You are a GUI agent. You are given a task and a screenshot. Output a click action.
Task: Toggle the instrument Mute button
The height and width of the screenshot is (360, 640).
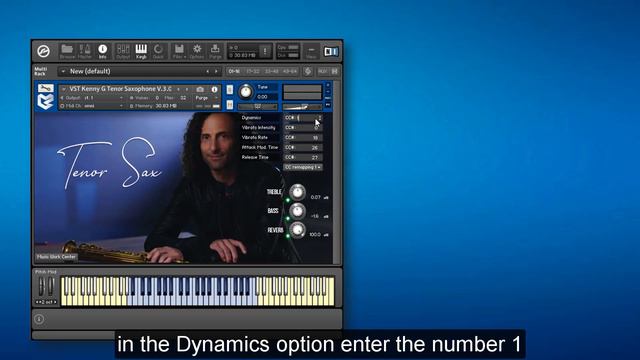[x=230, y=105]
